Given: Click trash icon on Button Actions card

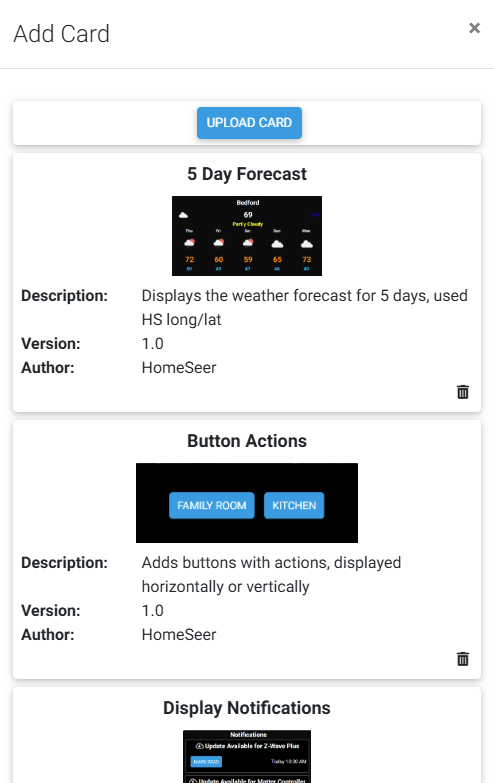Looking at the screenshot, I should 463,659.
